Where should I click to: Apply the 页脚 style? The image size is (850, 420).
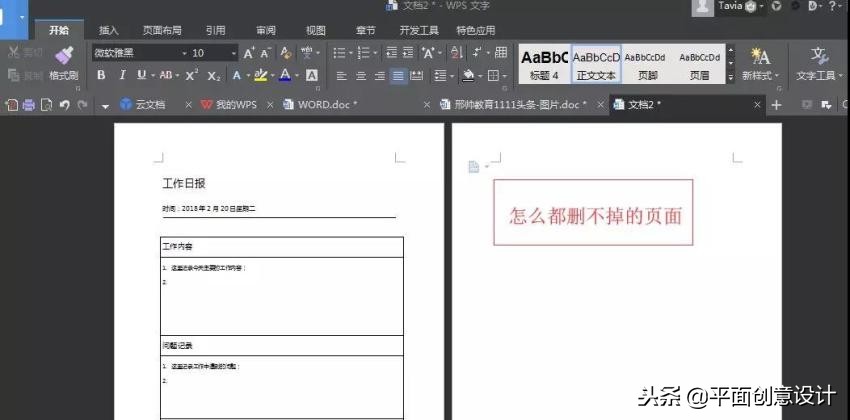click(645, 64)
